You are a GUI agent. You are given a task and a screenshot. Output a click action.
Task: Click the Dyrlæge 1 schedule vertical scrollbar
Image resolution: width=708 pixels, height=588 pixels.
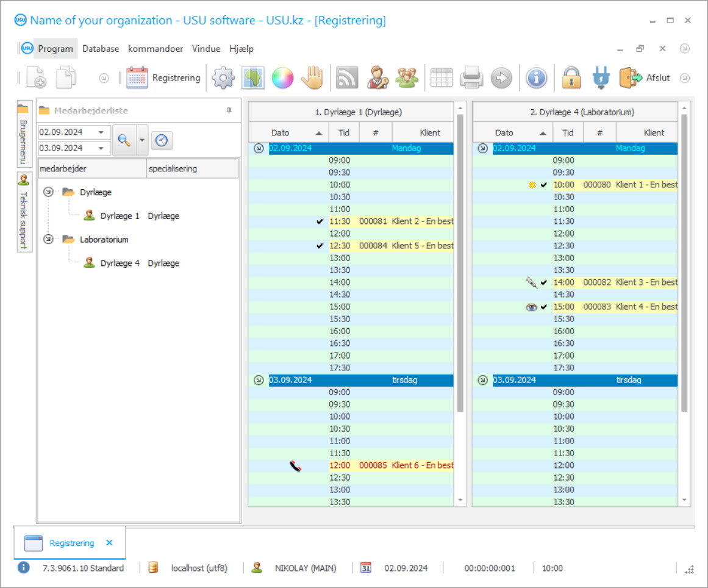coord(460,263)
